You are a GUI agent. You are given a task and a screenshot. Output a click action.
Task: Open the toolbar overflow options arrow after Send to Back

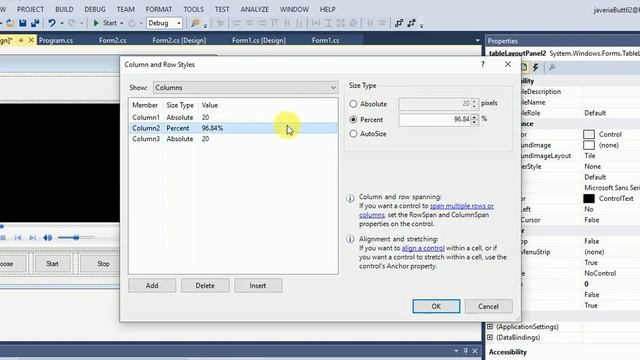pos(422,26)
